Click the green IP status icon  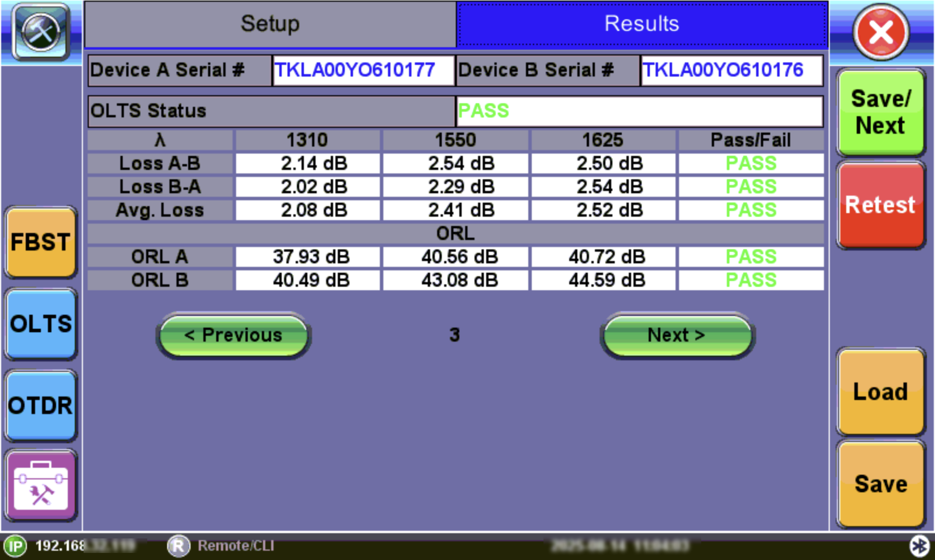(x=15, y=547)
